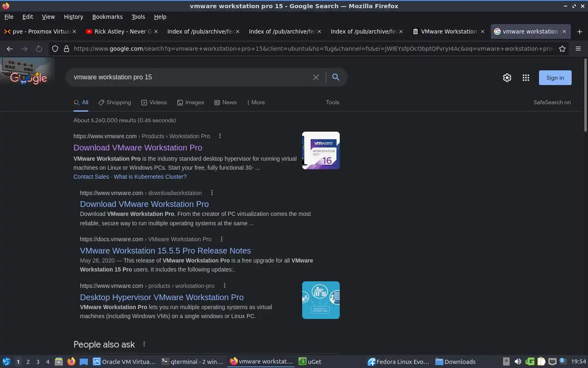Open the History menu

[x=73, y=17]
